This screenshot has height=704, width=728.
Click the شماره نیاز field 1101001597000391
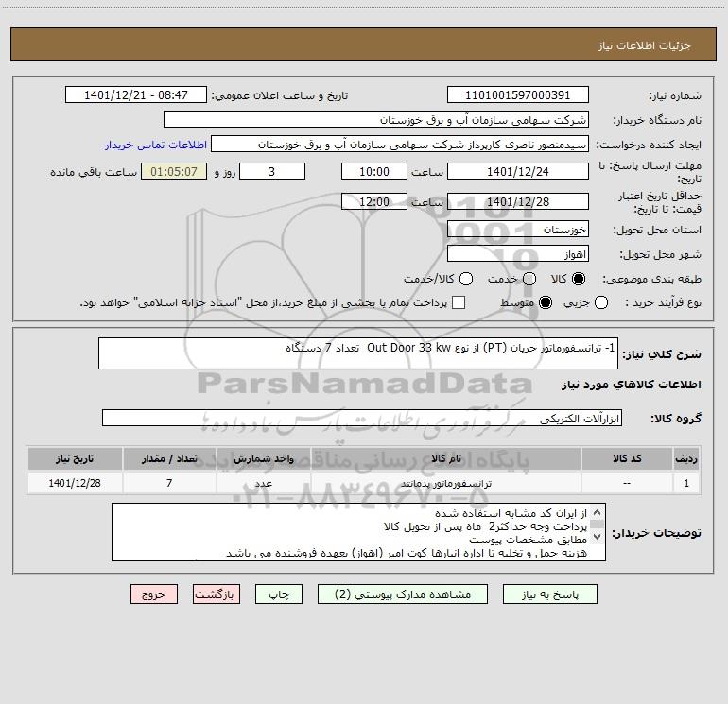[518, 95]
